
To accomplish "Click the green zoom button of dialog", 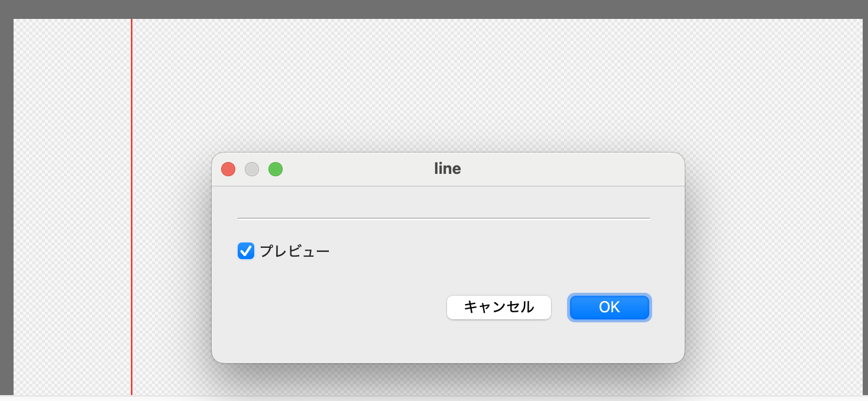I will point(276,170).
